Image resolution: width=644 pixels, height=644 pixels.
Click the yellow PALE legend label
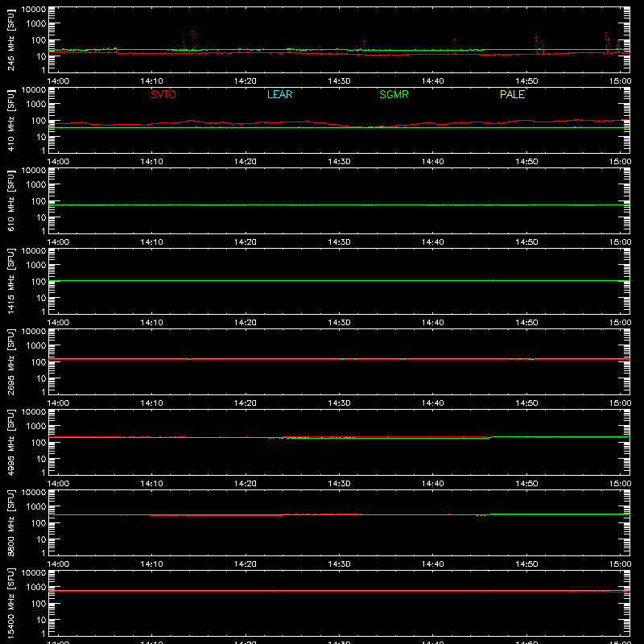click(512, 94)
